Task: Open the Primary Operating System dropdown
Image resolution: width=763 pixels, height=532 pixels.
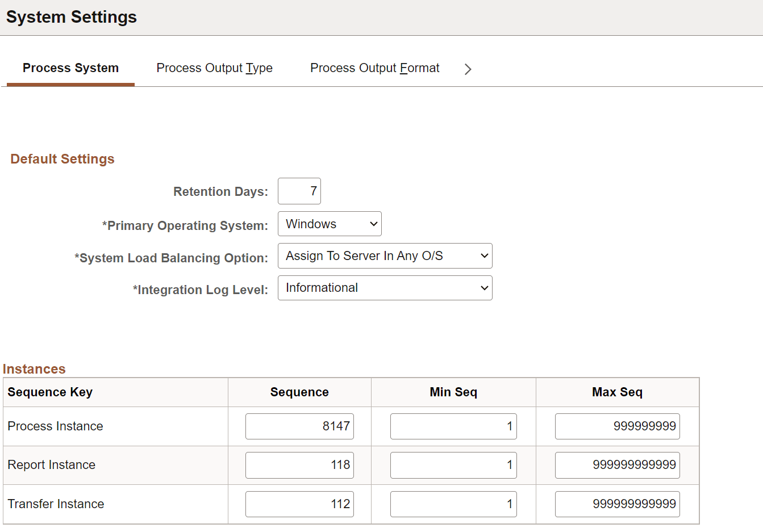Action: pyautogui.click(x=330, y=224)
